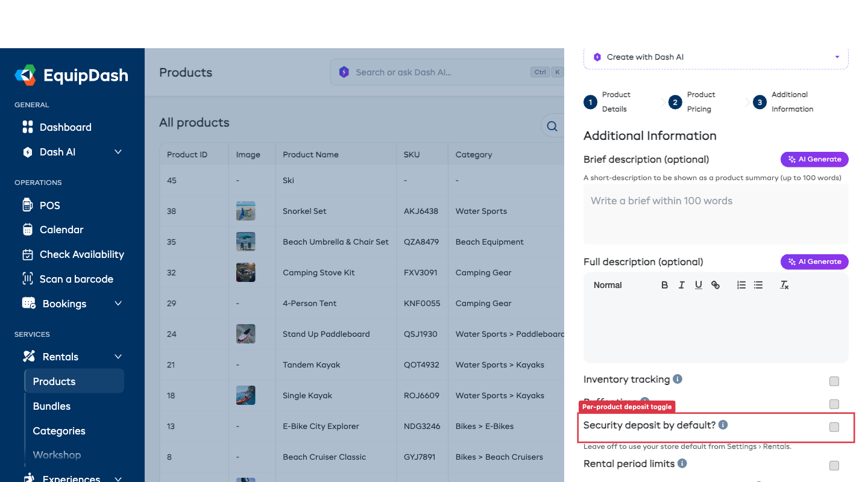The width and height of the screenshot is (868, 482).
Task: Enable the Rental period limits checkbox
Action: coord(834,466)
